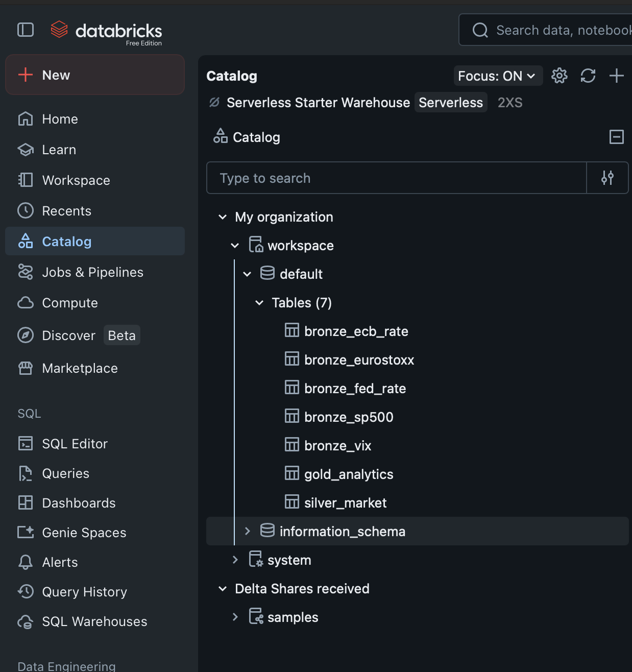Open Genie Spaces
The height and width of the screenshot is (672, 632).
click(95, 533)
